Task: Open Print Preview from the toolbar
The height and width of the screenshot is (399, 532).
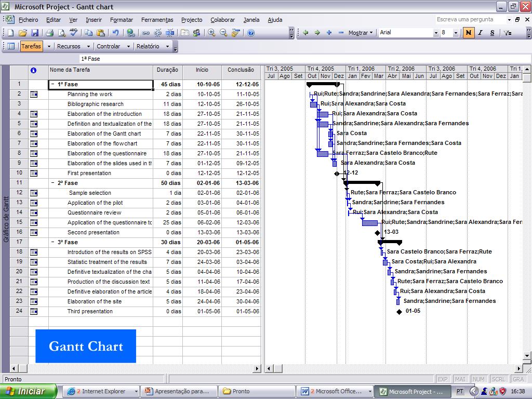Action: [62, 33]
